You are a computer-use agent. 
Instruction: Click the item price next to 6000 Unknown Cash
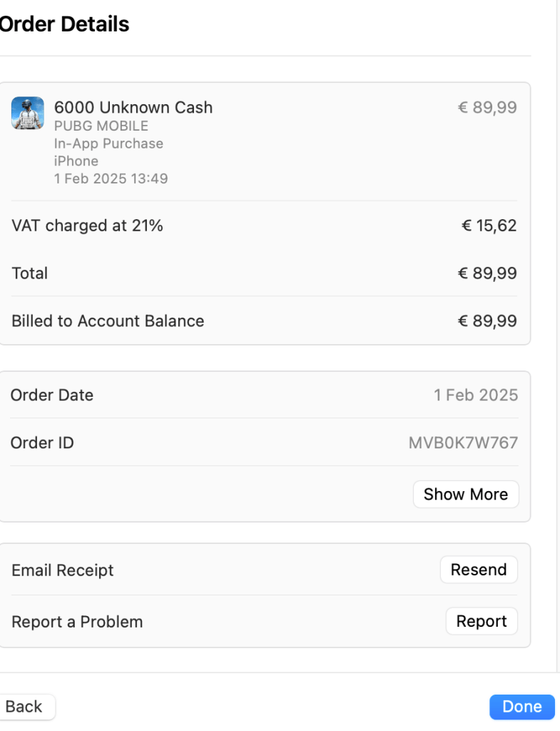point(487,108)
